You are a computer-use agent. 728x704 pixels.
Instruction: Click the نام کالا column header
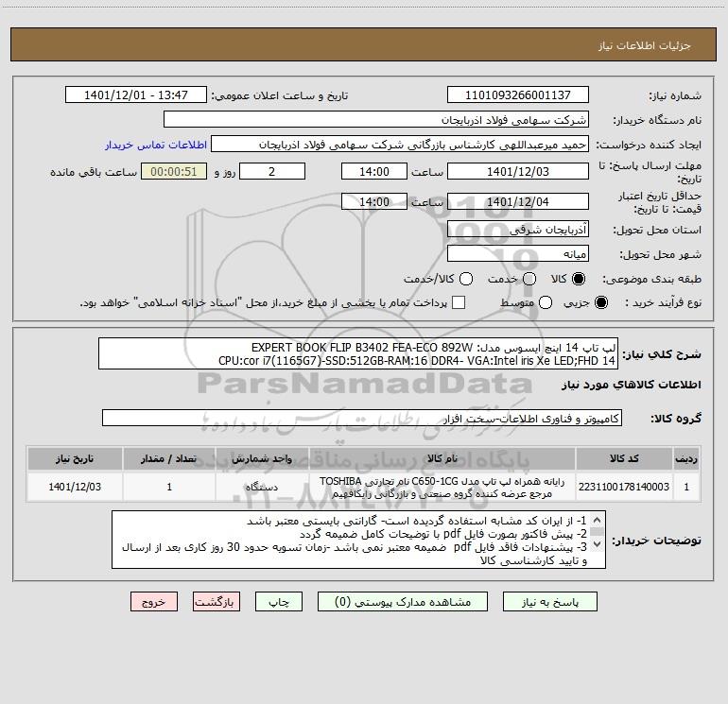click(x=442, y=458)
